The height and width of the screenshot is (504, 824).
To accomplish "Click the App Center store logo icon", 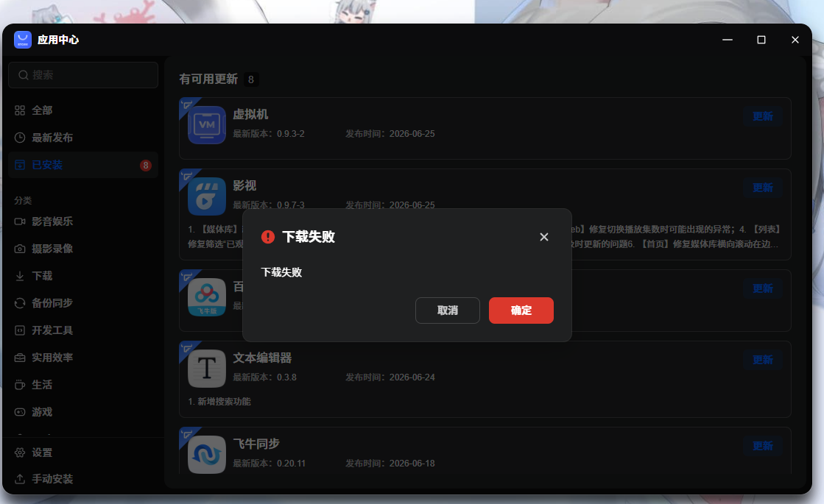I will point(23,40).
